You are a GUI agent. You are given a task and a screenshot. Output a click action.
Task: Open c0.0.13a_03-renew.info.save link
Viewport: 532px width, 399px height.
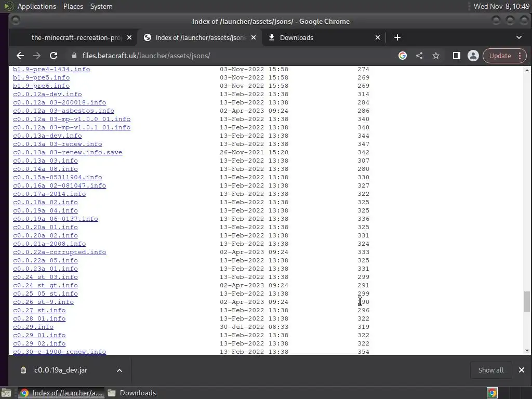[68, 152]
